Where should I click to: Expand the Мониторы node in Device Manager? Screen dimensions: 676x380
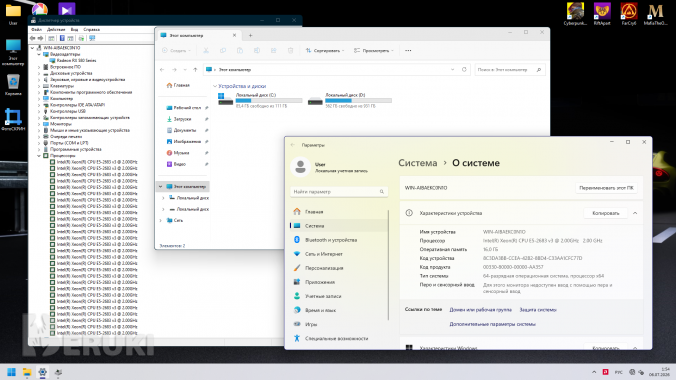coord(39,124)
